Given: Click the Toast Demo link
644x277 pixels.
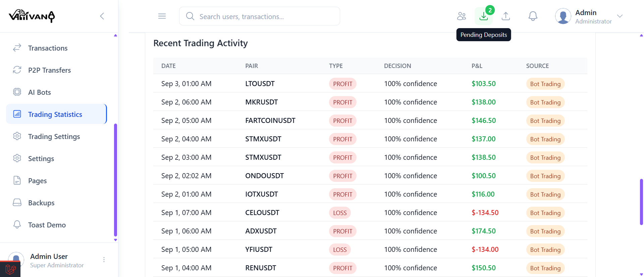Looking at the screenshot, I should coord(47,225).
